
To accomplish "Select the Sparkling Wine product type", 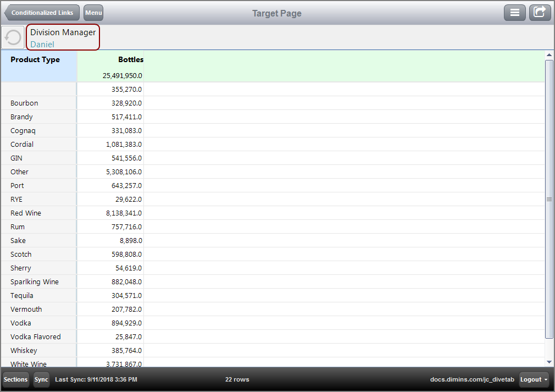I will tap(35, 281).
